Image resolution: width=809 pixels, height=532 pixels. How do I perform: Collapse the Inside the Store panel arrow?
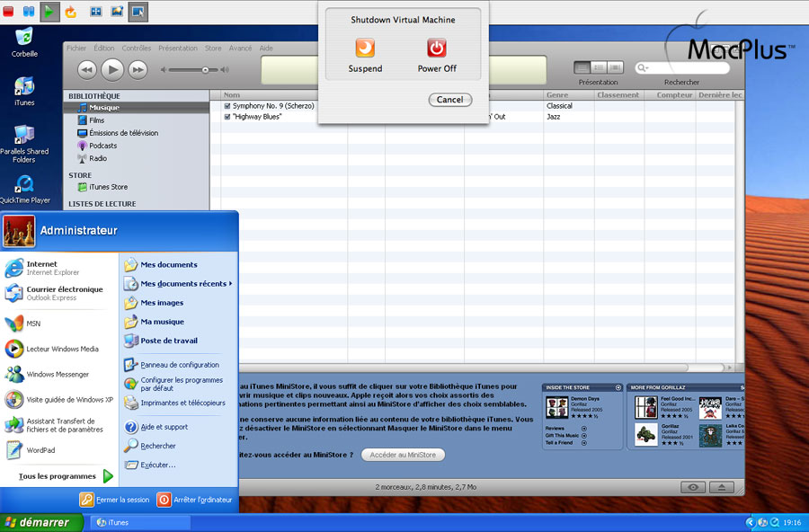(618, 387)
